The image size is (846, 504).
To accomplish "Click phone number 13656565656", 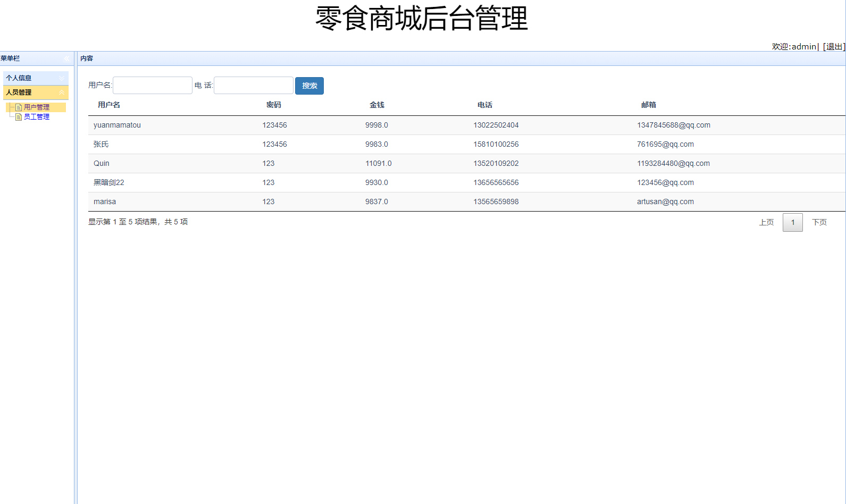I will click(x=496, y=183).
